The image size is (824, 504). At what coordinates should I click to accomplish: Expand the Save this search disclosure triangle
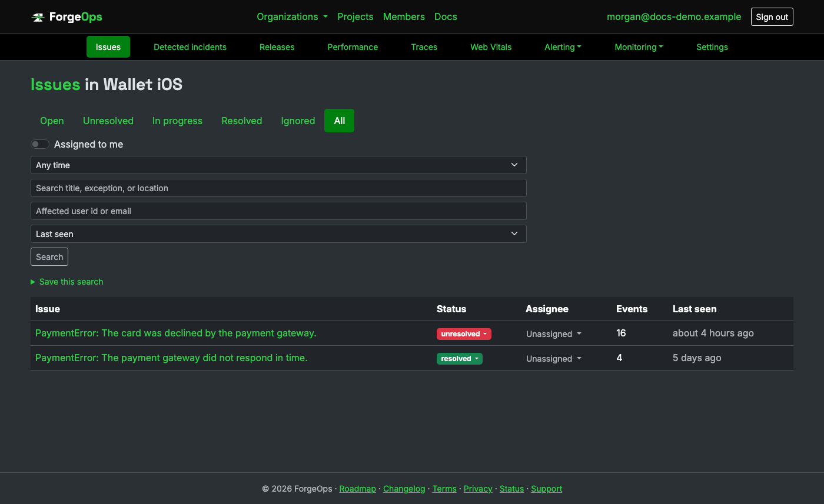pos(33,282)
